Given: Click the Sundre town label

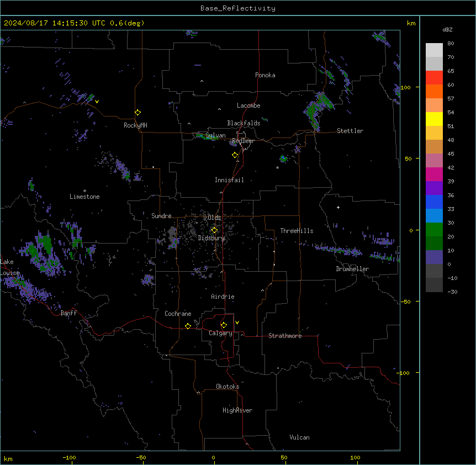Looking at the screenshot, I should [161, 216].
